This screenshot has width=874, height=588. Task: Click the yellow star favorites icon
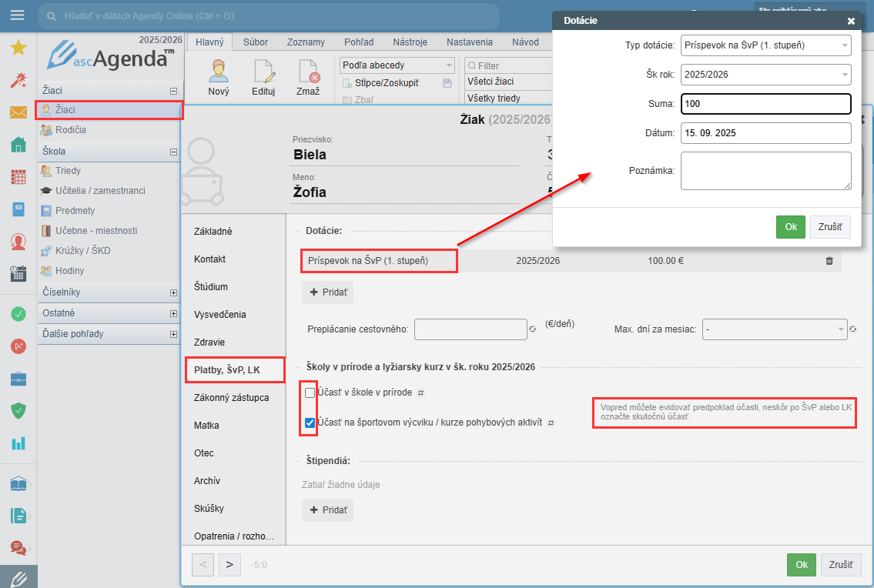pos(18,48)
